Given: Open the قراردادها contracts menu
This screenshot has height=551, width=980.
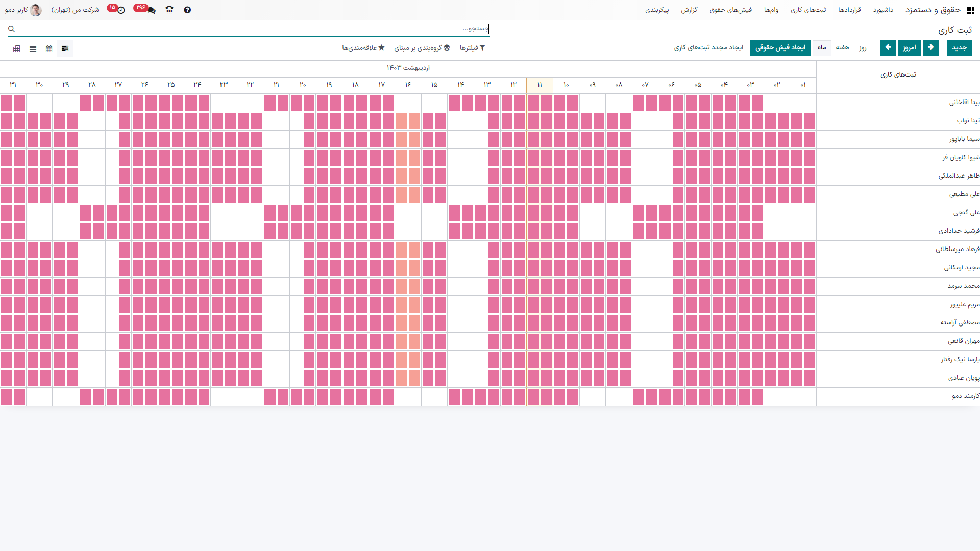Looking at the screenshot, I should 849,10.
